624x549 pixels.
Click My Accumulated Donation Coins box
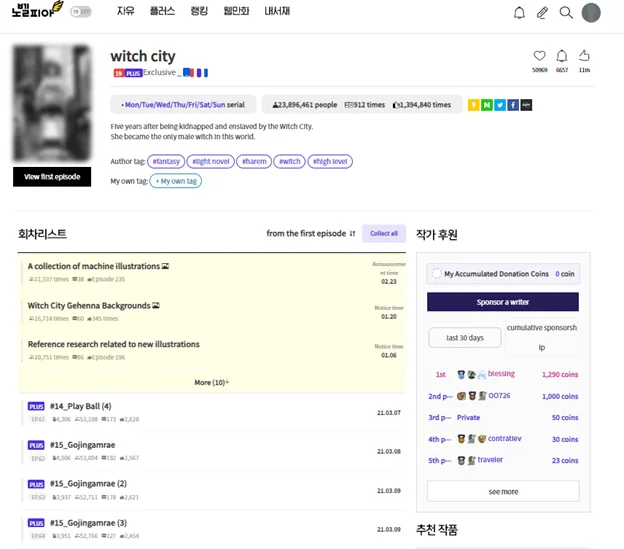[x=503, y=274]
